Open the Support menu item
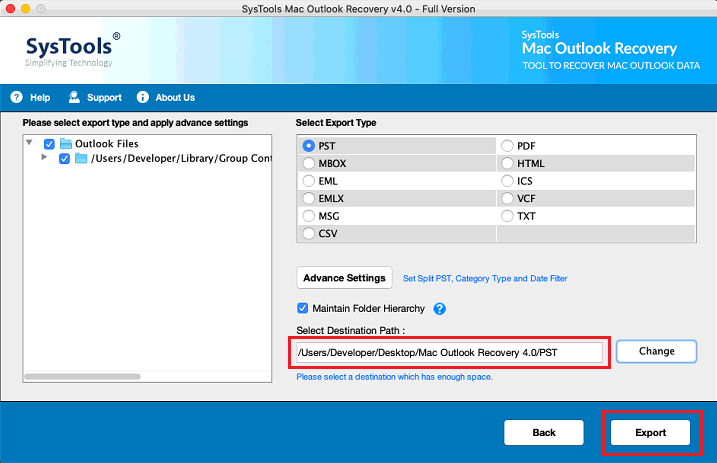 (x=104, y=98)
